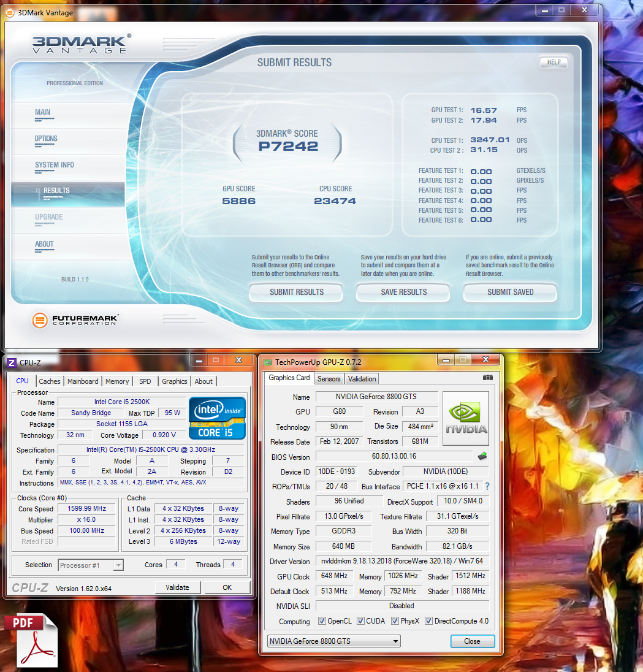Select the Graphics Card tab in GPU-Z
This screenshot has width=643, height=672.
[289, 378]
